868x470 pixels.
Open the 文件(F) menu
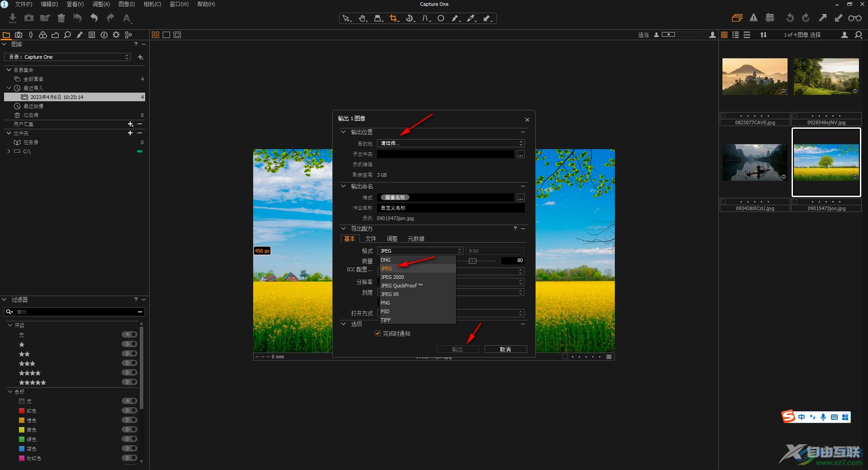pyautogui.click(x=24, y=4)
